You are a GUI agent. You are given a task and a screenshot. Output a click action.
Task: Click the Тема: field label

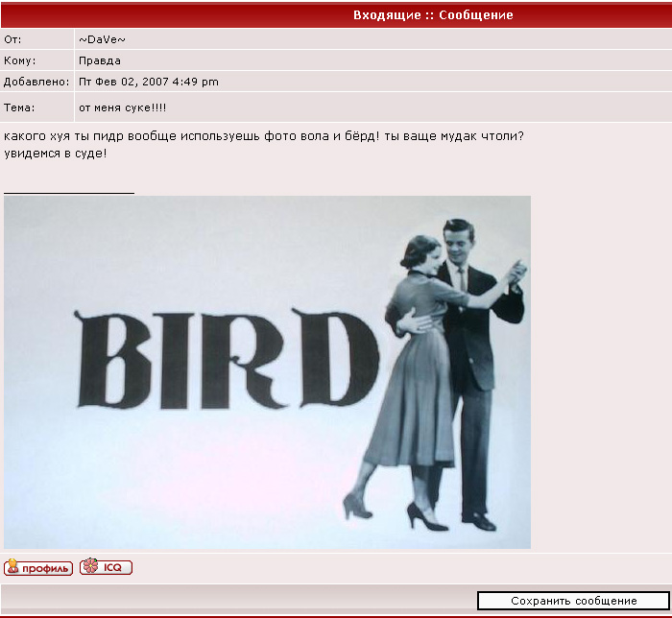point(19,107)
